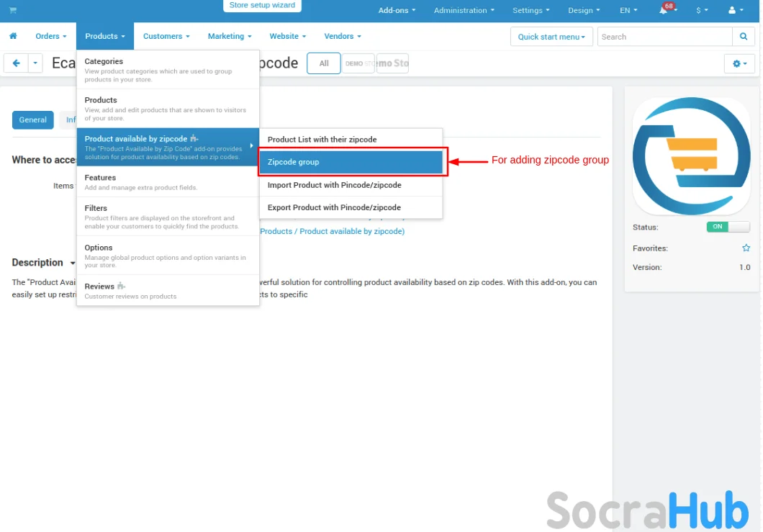Open the Marketing menu
Viewport: 763px width, 532px height.
(x=229, y=36)
